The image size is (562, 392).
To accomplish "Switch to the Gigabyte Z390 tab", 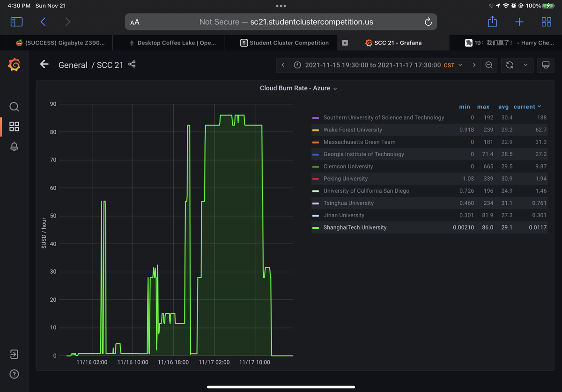I will (x=56, y=43).
